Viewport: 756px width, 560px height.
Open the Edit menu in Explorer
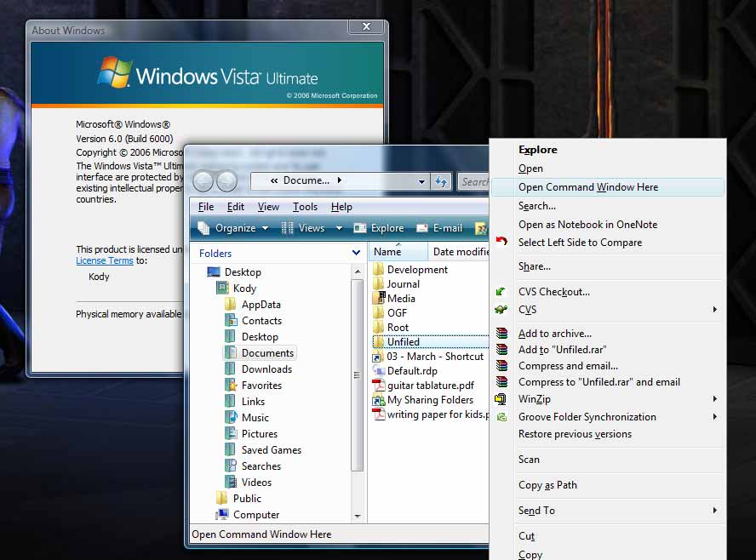pos(235,207)
